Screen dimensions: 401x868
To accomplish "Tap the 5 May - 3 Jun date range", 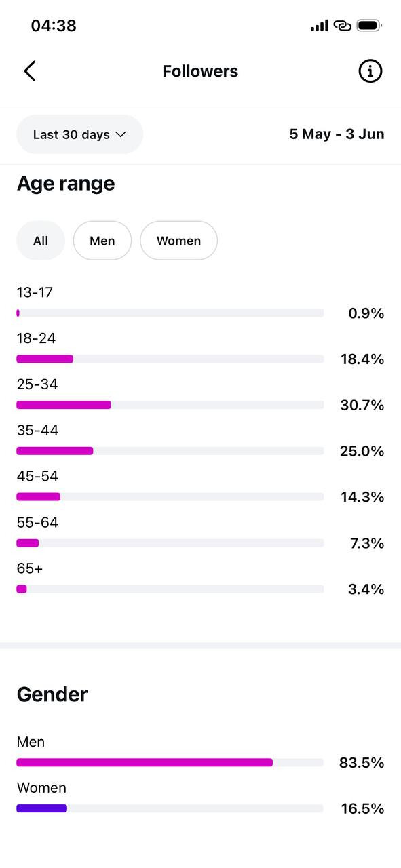I will pyautogui.click(x=337, y=134).
